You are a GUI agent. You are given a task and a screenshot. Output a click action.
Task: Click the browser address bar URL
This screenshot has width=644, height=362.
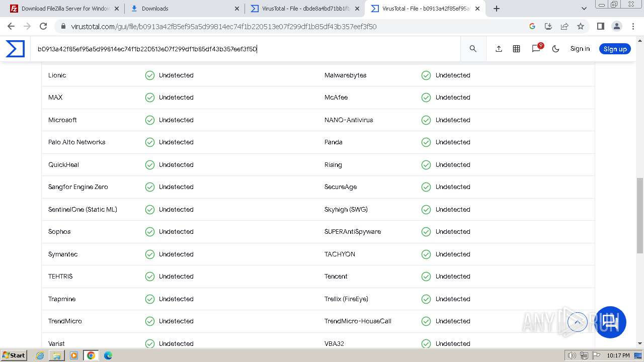[x=223, y=26]
